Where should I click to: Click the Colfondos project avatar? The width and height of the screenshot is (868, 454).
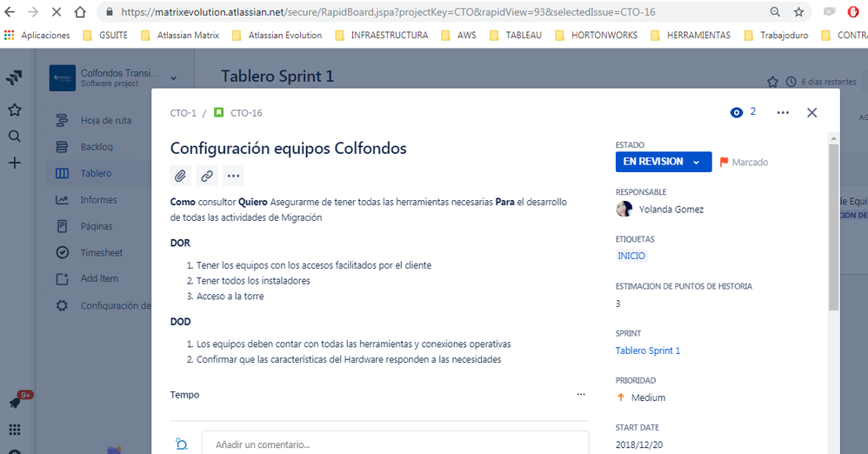click(63, 78)
